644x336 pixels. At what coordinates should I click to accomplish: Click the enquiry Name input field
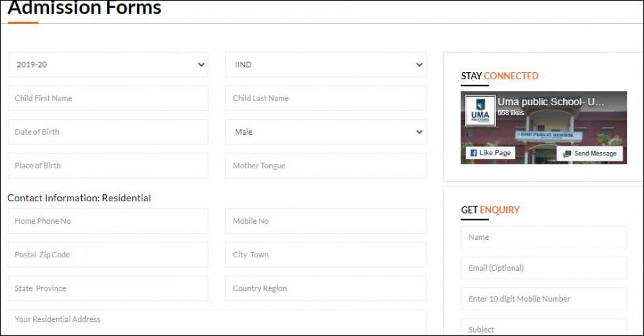point(544,237)
